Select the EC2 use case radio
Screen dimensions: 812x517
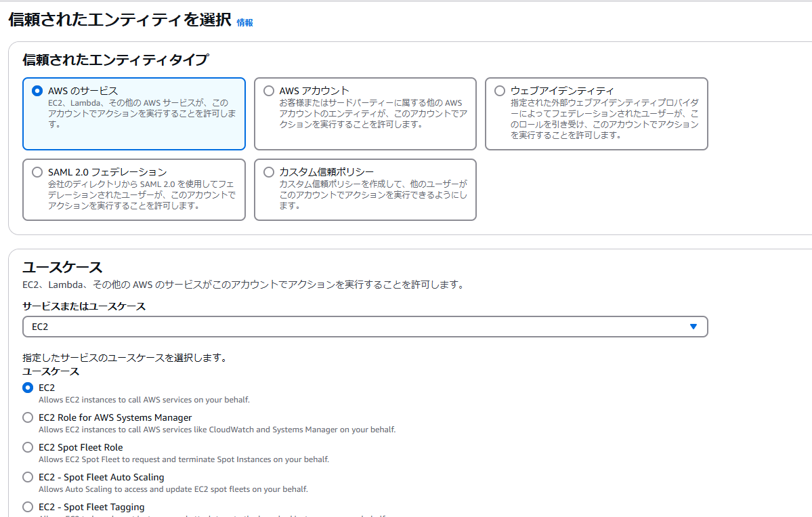coord(28,388)
